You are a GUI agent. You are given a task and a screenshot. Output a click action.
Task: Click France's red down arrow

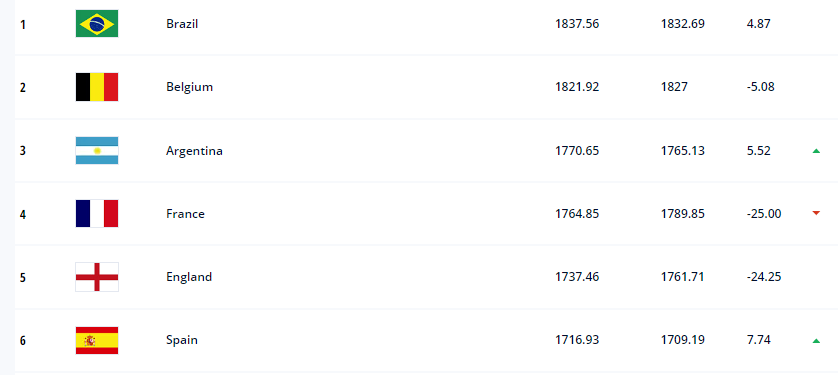tap(816, 213)
